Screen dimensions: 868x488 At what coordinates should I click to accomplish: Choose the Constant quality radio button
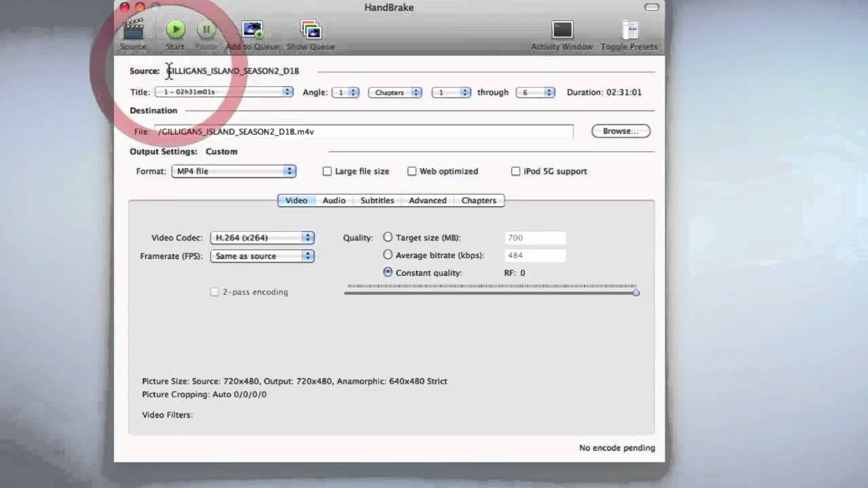388,272
